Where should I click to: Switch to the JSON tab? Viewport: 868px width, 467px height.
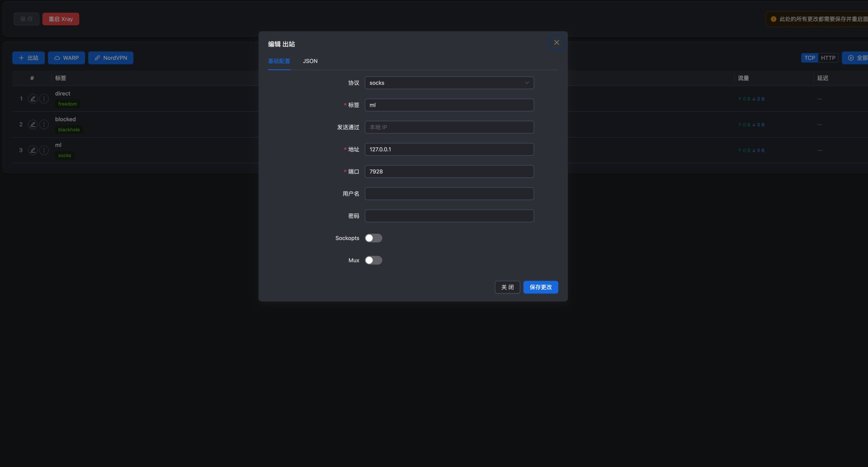click(x=310, y=61)
